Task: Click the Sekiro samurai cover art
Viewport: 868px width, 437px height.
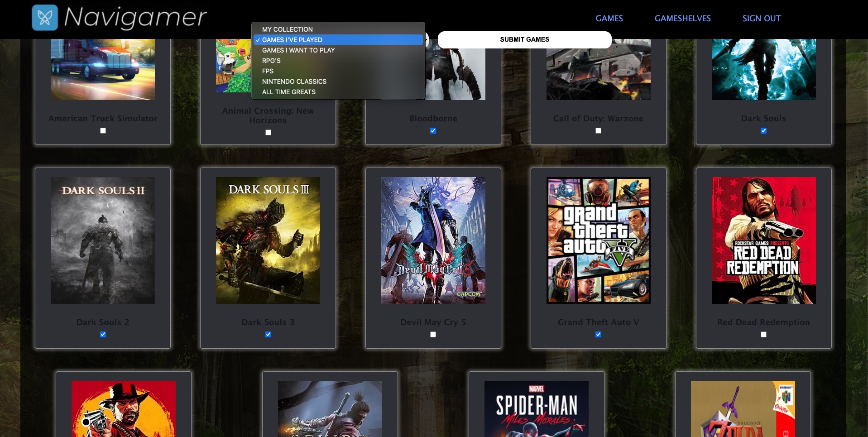Action: (330, 409)
